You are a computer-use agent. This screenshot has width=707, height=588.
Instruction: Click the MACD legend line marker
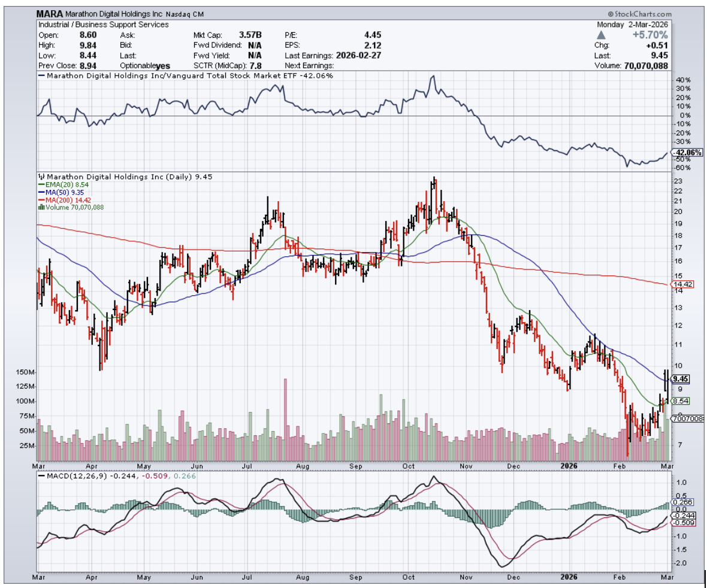[x=42, y=475]
